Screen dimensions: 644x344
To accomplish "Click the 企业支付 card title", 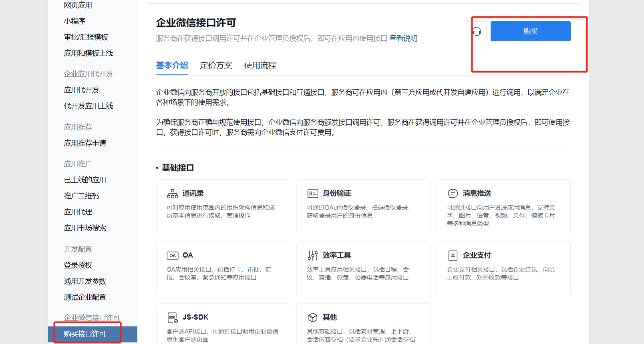I will tap(477, 256).
